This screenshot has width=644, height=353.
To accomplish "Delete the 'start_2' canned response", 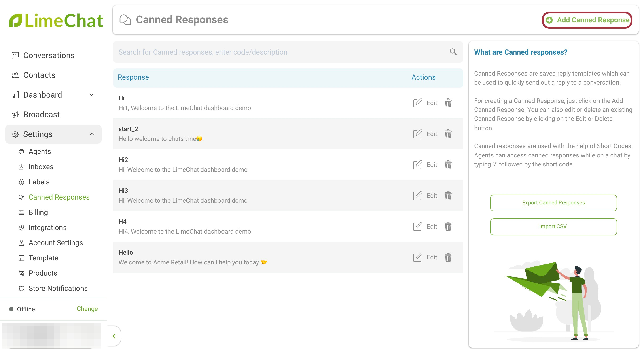I will (x=448, y=134).
